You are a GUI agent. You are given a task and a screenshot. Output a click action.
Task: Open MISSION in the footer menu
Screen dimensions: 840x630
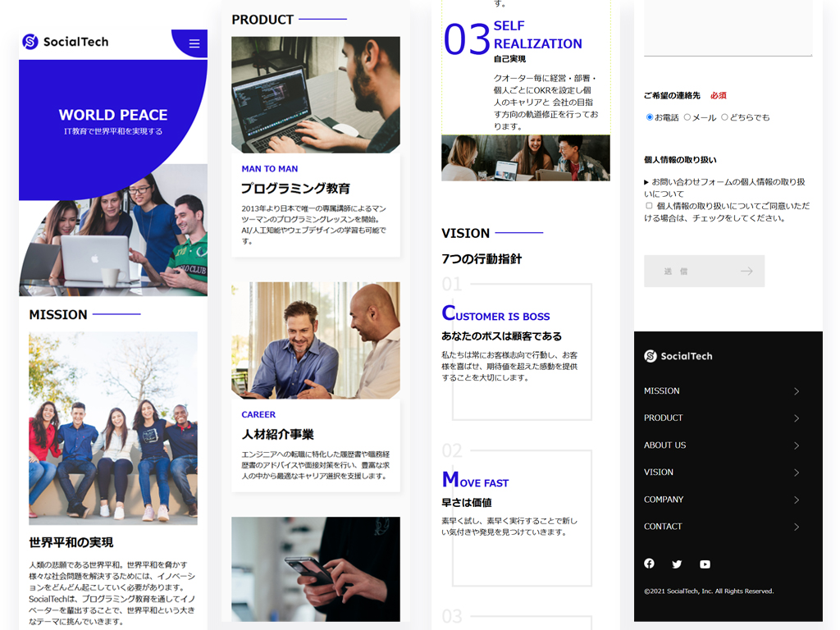click(x=662, y=391)
